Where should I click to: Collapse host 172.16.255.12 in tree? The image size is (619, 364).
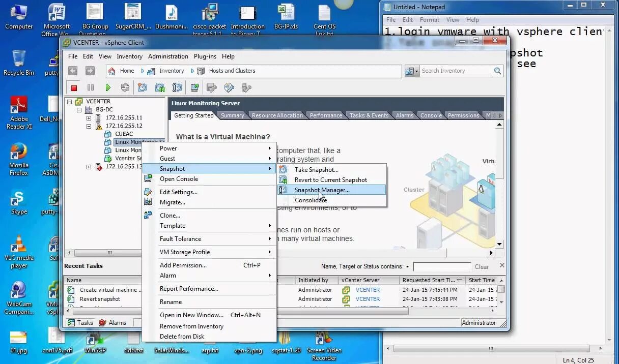click(89, 126)
